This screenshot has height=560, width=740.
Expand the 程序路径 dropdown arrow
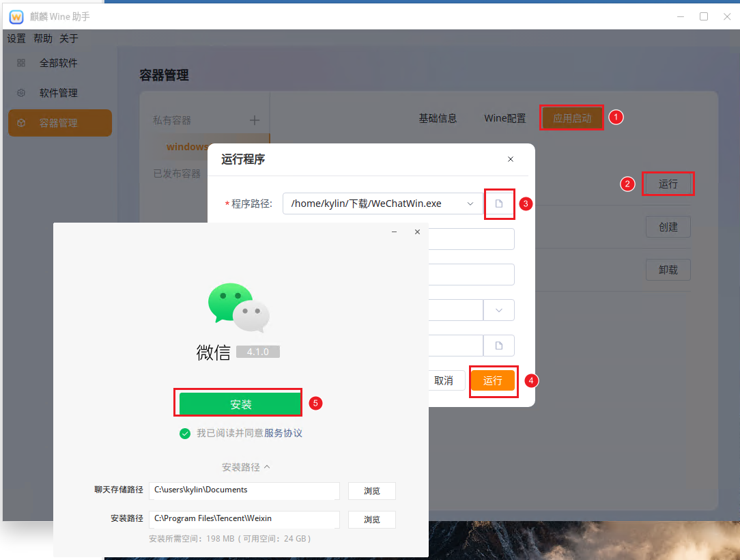click(x=470, y=204)
